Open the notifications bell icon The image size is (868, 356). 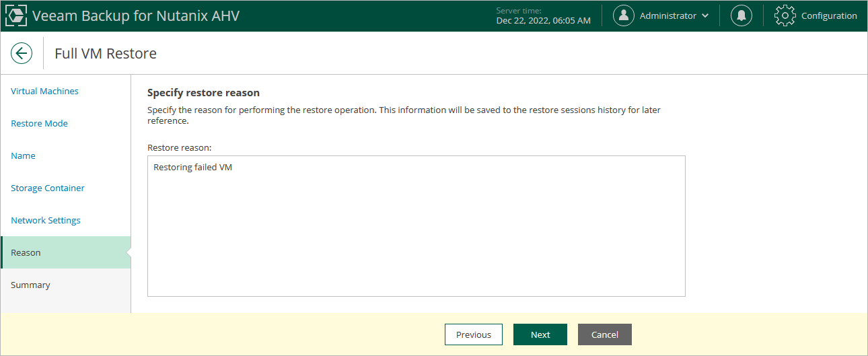click(742, 15)
